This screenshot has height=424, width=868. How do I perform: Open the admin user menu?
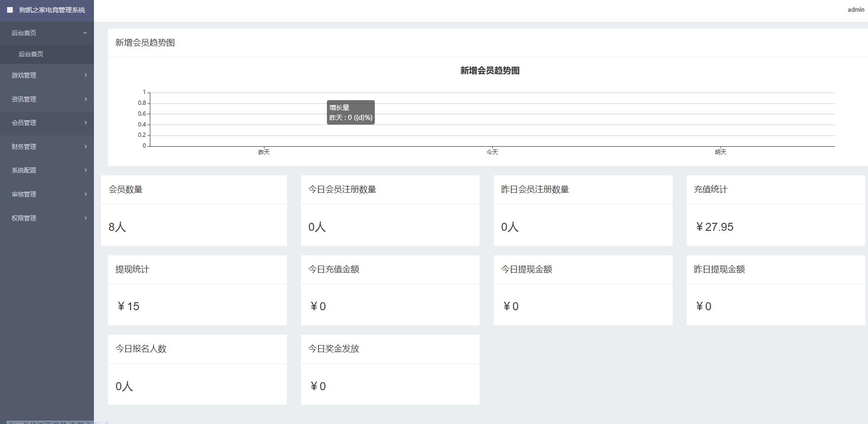855,10
